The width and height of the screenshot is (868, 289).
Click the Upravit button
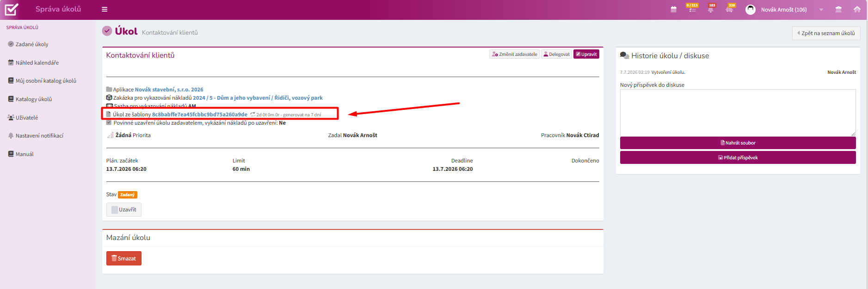tap(586, 54)
